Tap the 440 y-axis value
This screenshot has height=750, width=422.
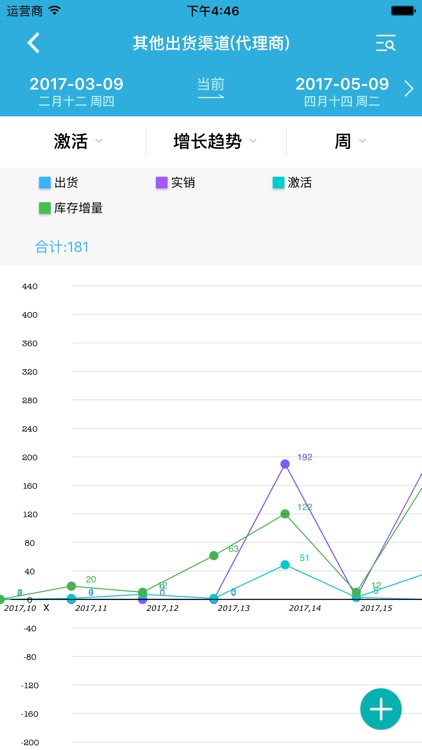pos(30,287)
